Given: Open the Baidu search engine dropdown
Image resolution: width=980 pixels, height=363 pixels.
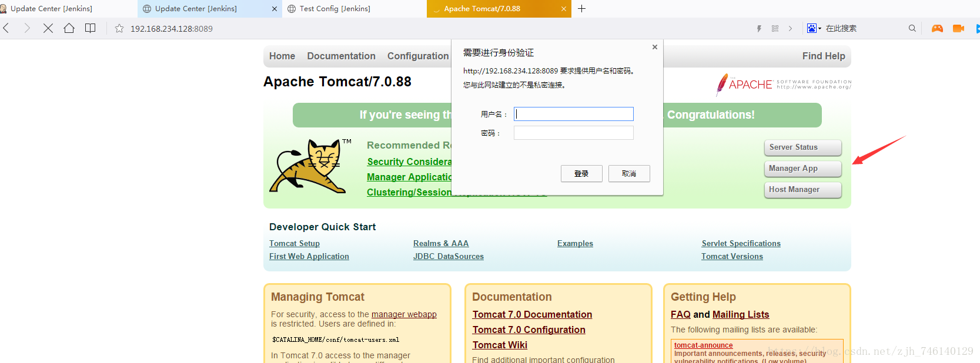Looking at the screenshot, I should [x=814, y=28].
